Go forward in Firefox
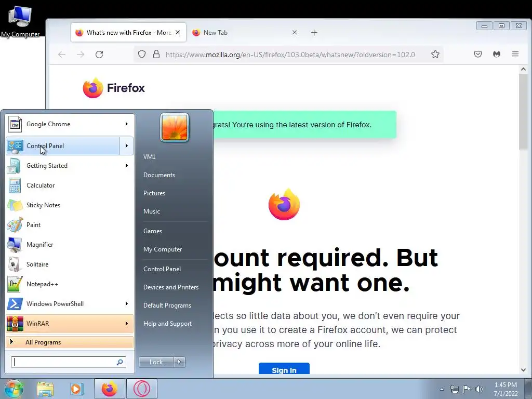 81,55
